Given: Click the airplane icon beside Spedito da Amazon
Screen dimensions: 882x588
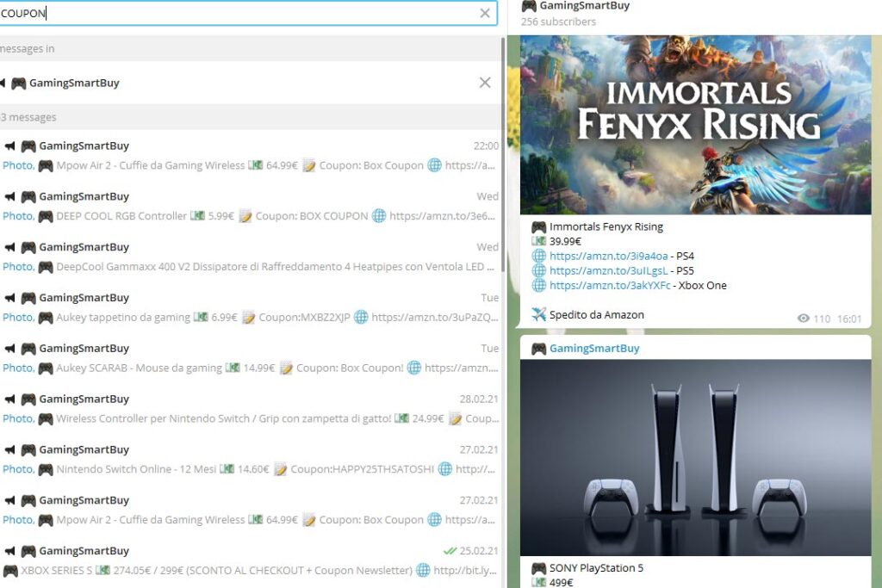Looking at the screenshot, I should pos(539,314).
